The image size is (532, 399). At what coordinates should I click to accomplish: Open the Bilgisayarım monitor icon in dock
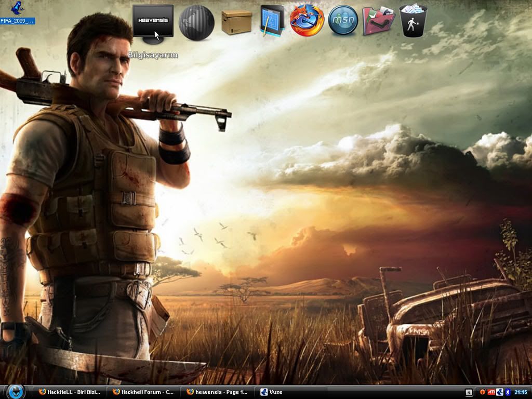(x=153, y=22)
